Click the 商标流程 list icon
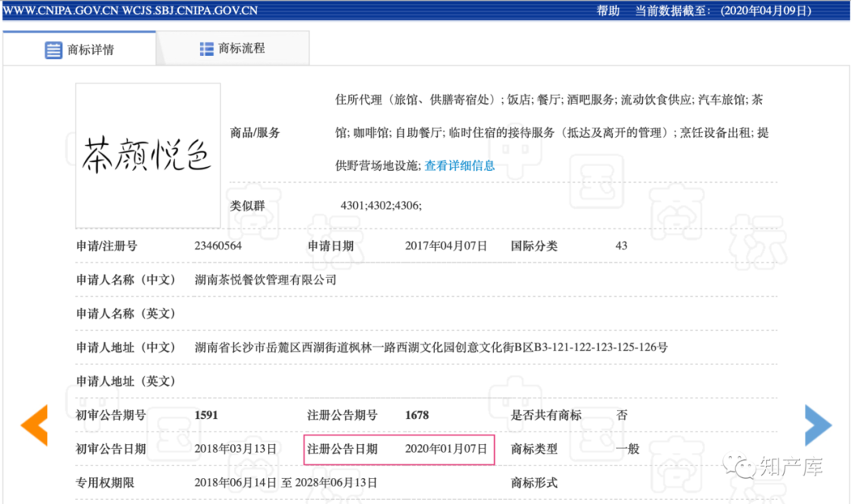 click(x=206, y=49)
